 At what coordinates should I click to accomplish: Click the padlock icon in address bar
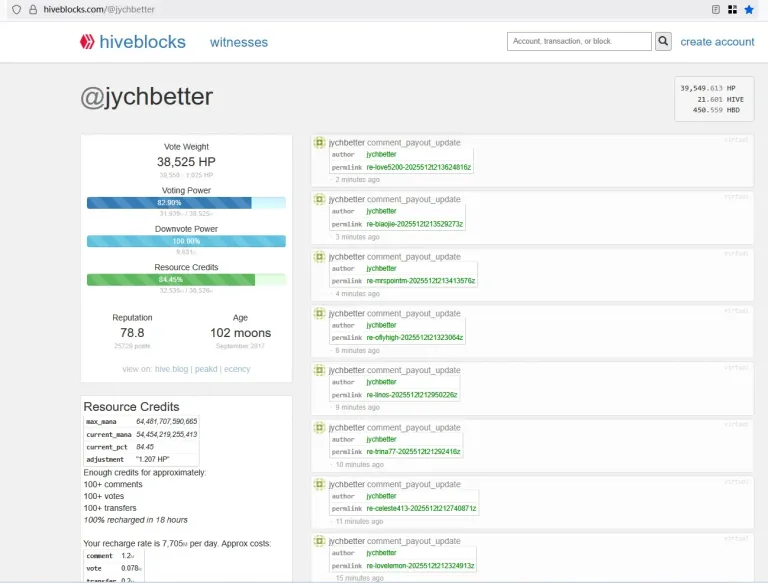coord(33,9)
